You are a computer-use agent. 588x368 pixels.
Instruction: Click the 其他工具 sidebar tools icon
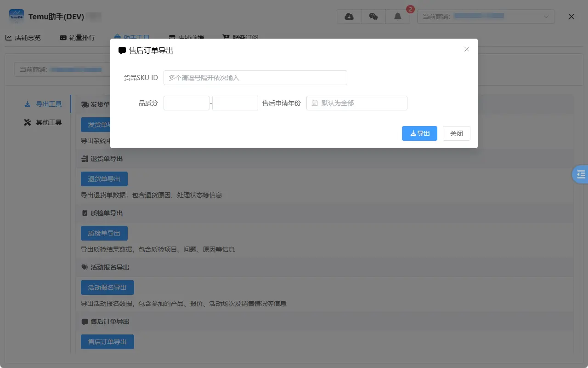coord(27,122)
